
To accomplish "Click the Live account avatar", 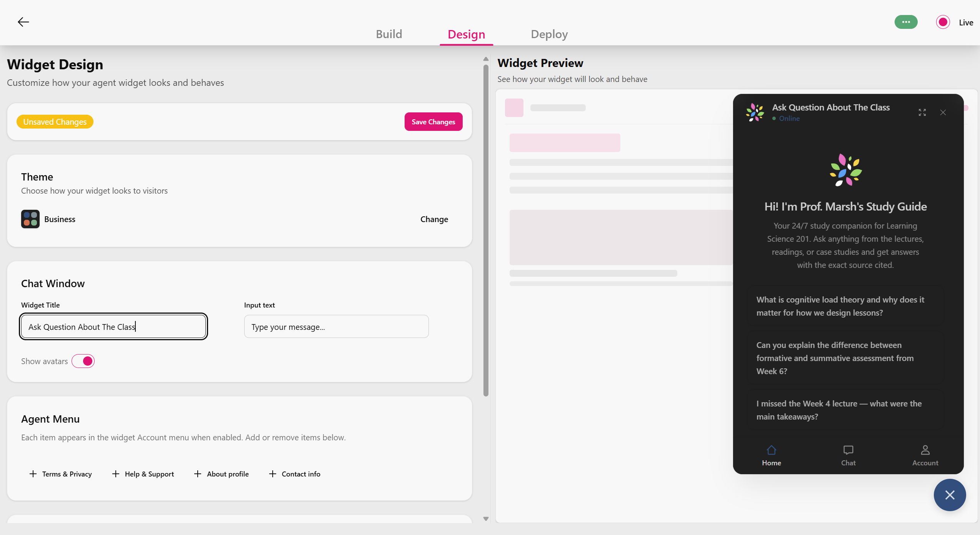I will 942,22.
